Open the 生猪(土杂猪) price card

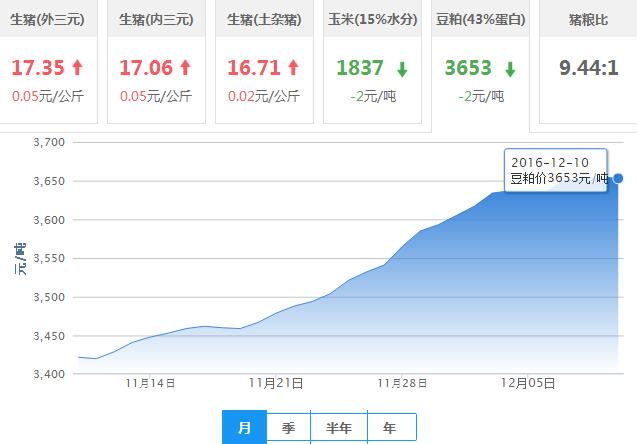[x=264, y=61]
